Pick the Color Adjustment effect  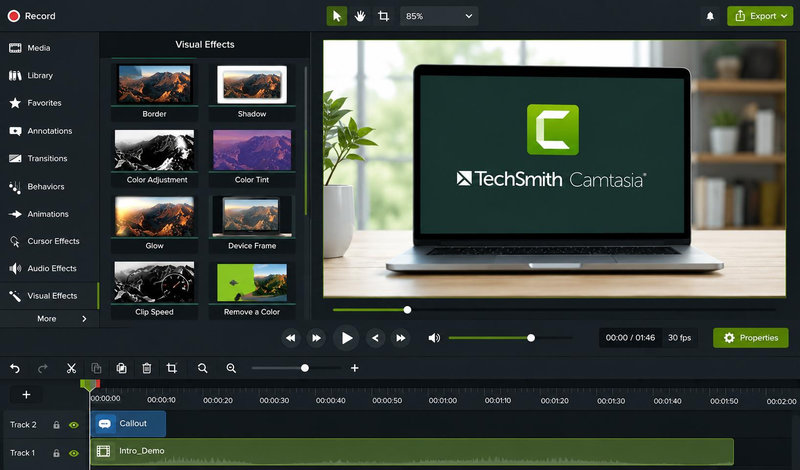coord(154,157)
